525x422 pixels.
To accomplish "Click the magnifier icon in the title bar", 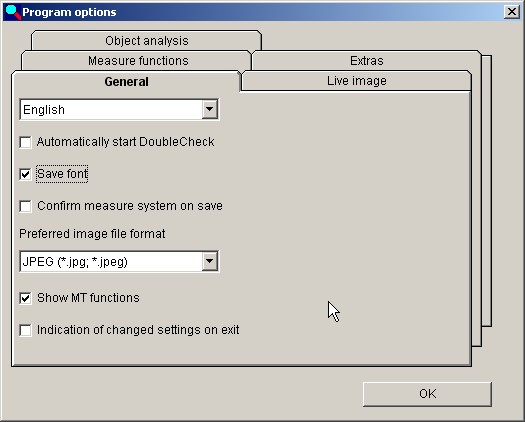I will coord(13,12).
